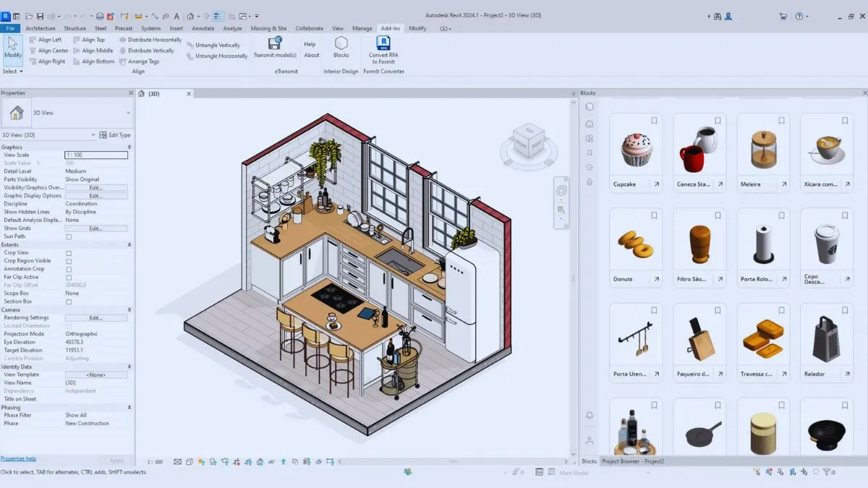Click Save in quick access toolbar
Screen dimensions: 868x488
[41, 16]
